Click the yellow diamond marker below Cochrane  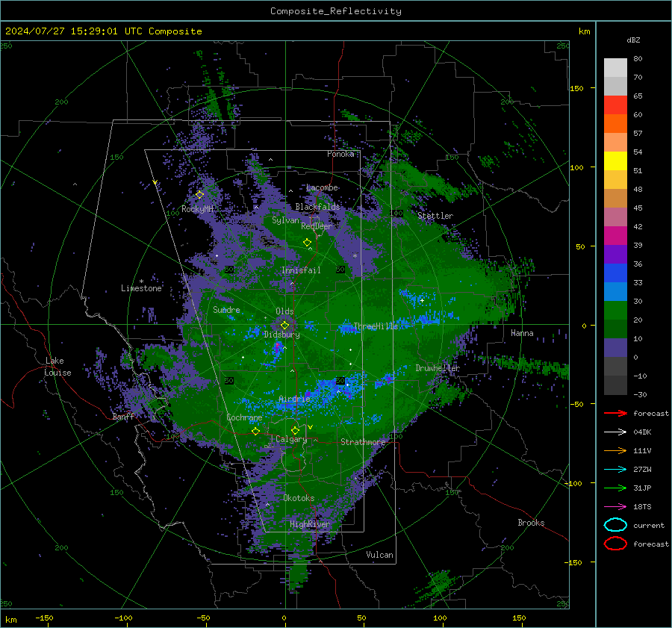pyautogui.click(x=256, y=432)
